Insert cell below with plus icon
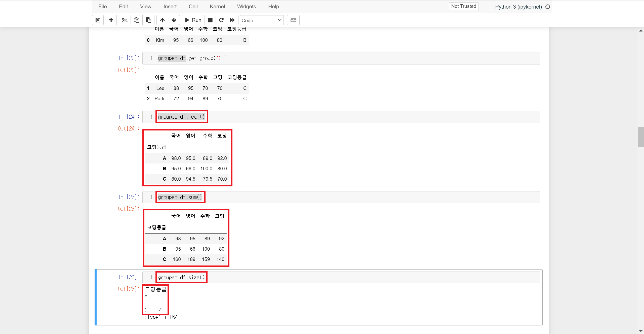Image resolution: width=644 pixels, height=334 pixels. (x=111, y=20)
